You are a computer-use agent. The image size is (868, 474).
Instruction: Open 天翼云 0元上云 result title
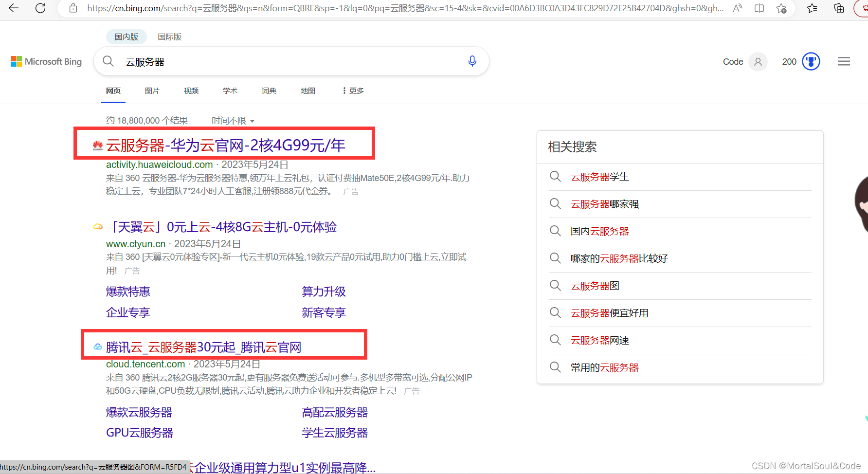click(x=222, y=227)
